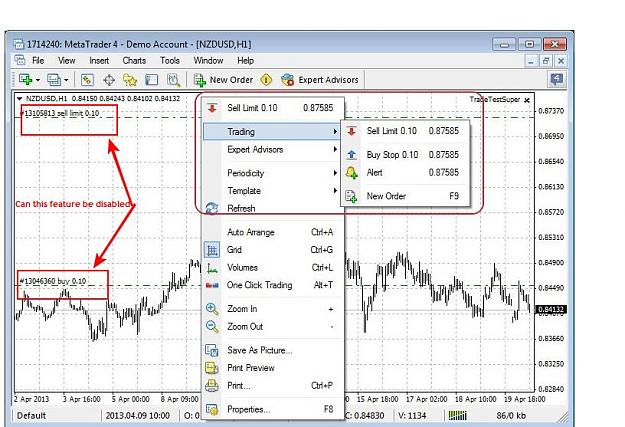Expand the Expert Advisors context submenu
This screenshot has height=427, width=625.
pyautogui.click(x=273, y=150)
